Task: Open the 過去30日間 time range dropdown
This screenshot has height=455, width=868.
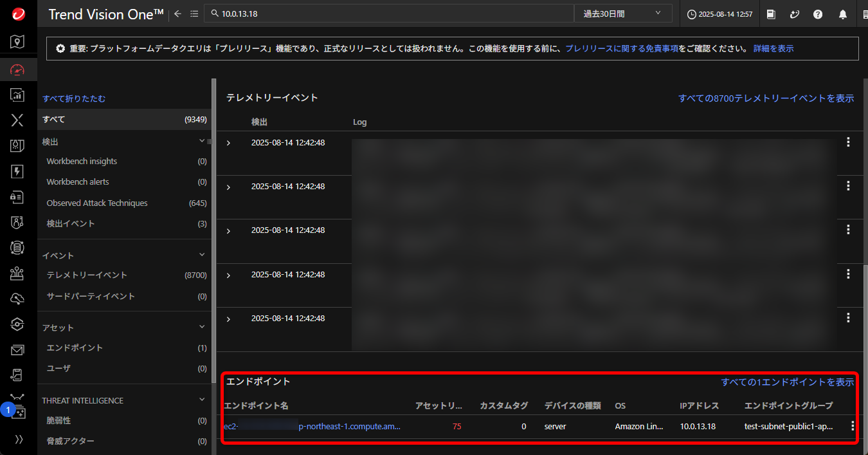Action: tap(623, 14)
